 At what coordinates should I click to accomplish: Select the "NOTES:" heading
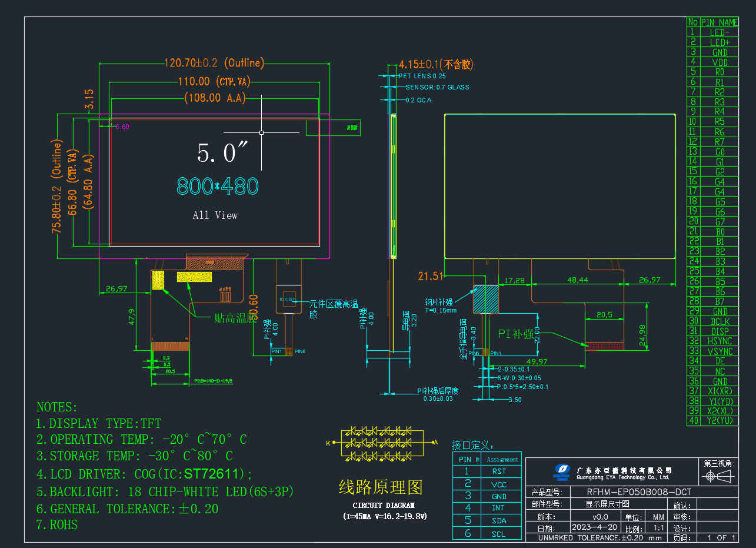pyautogui.click(x=57, y=407)
